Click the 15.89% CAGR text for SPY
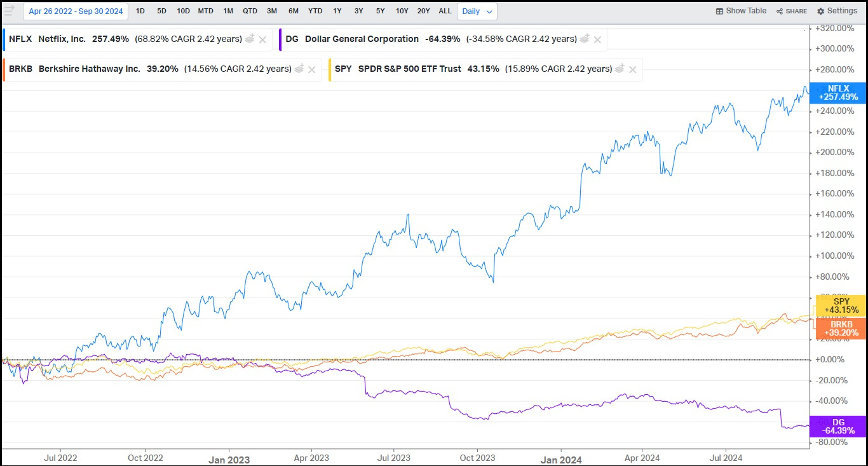868x466 pixels. pos(559,69)
